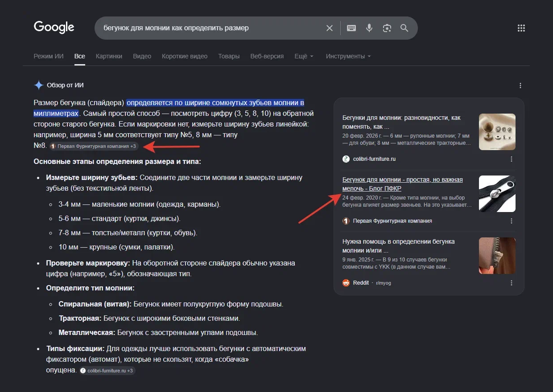Open the Google apps grid
The height and width of the screenshot is (392, 553).
(x=521, y=28)
